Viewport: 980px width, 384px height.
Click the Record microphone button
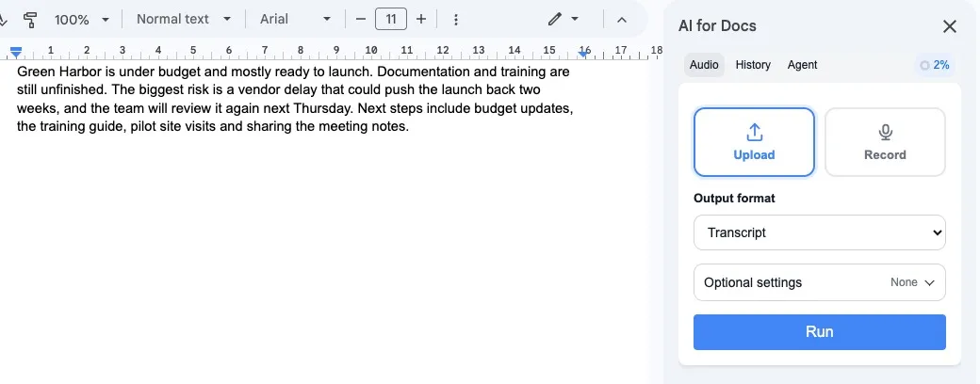click(885, 142)
